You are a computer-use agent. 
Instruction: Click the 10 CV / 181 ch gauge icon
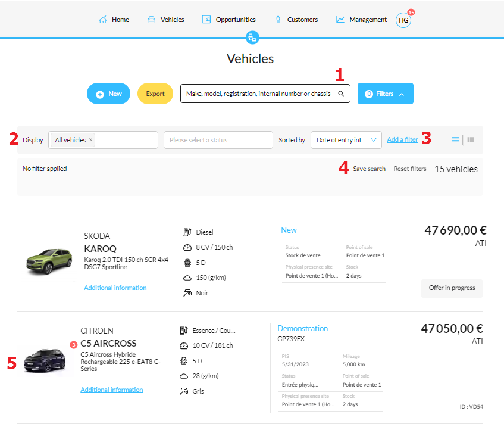[183, 346]
